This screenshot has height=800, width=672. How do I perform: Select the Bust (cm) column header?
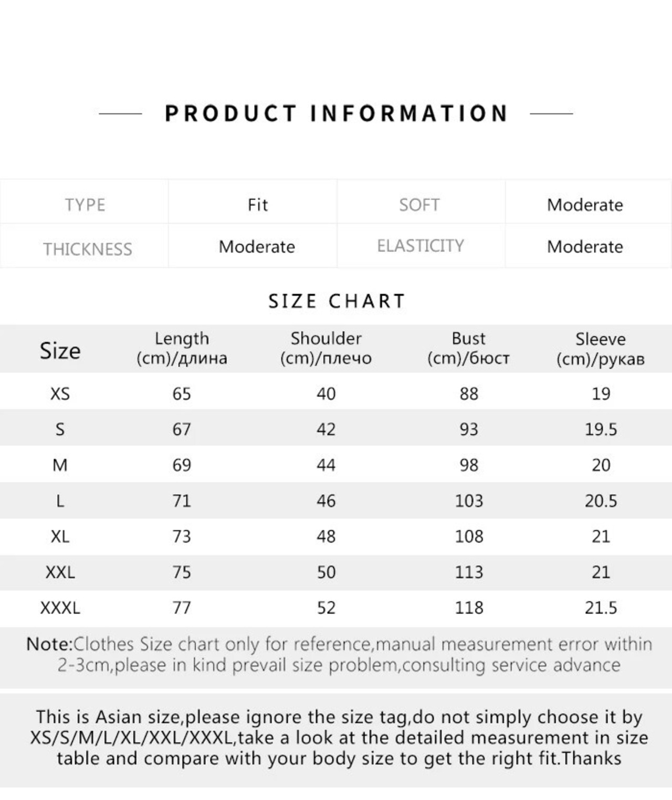tap(468, 348)
